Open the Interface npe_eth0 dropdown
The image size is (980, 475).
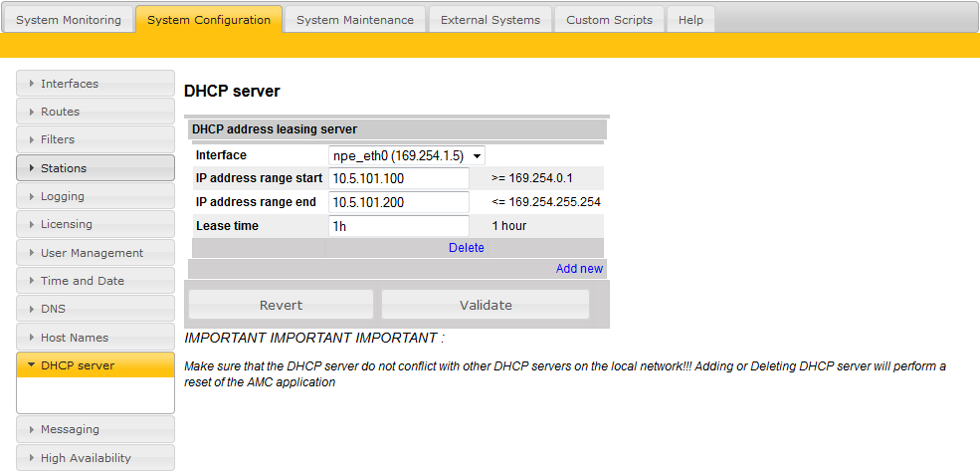point(406,155)
